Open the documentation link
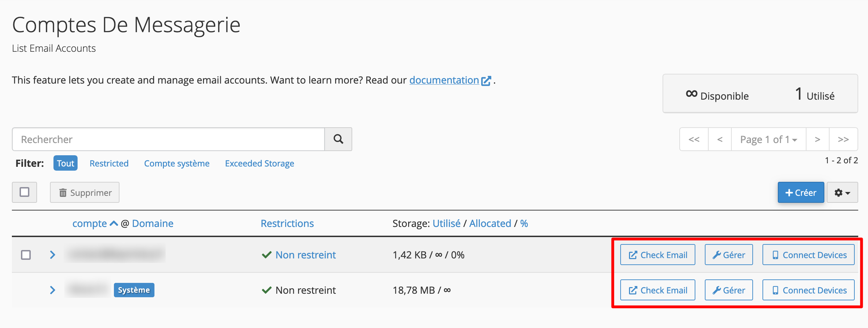The image size is (868, 328). point(444,80)
